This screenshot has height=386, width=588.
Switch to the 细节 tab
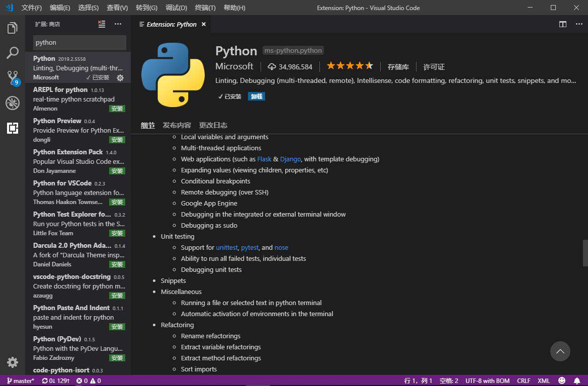(x=148, y=125)
